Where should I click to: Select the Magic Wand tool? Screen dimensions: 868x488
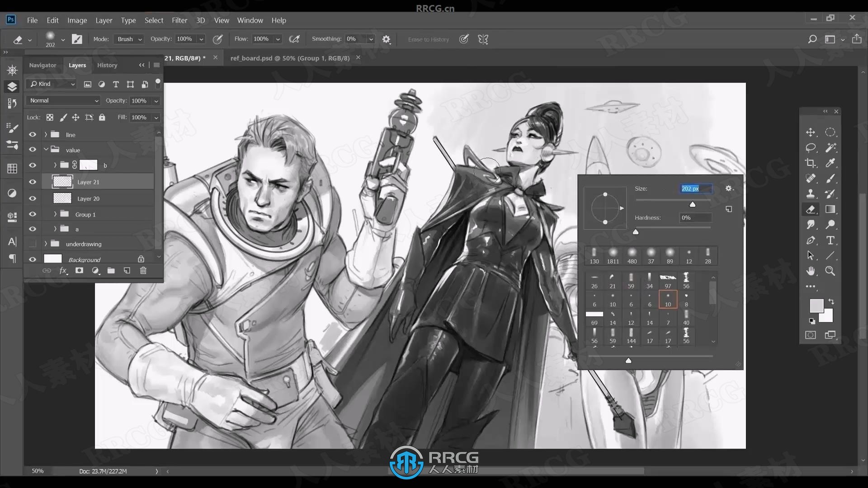pyautogui.click(x=830, y=148)
